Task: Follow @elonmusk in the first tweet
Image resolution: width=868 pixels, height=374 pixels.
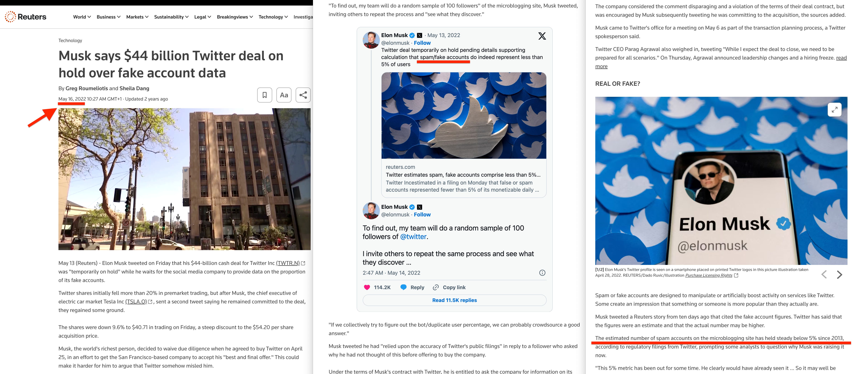Action: point(422,43)
